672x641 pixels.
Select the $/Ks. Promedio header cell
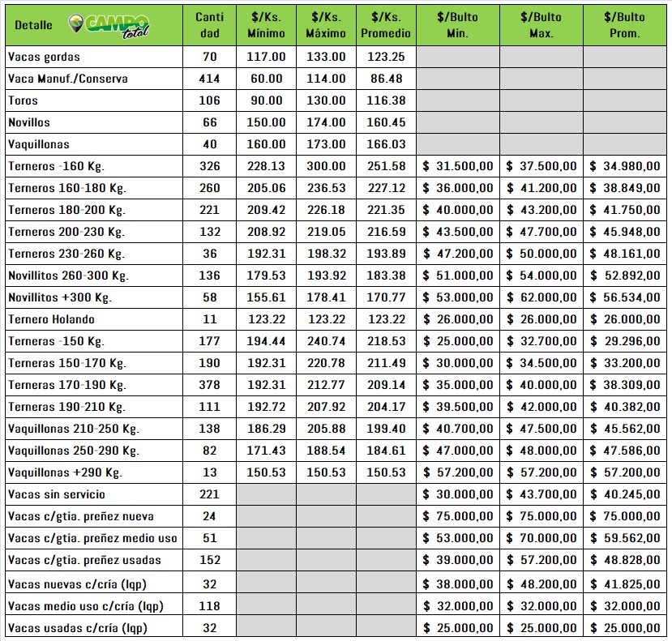click(x=386, y=25)
